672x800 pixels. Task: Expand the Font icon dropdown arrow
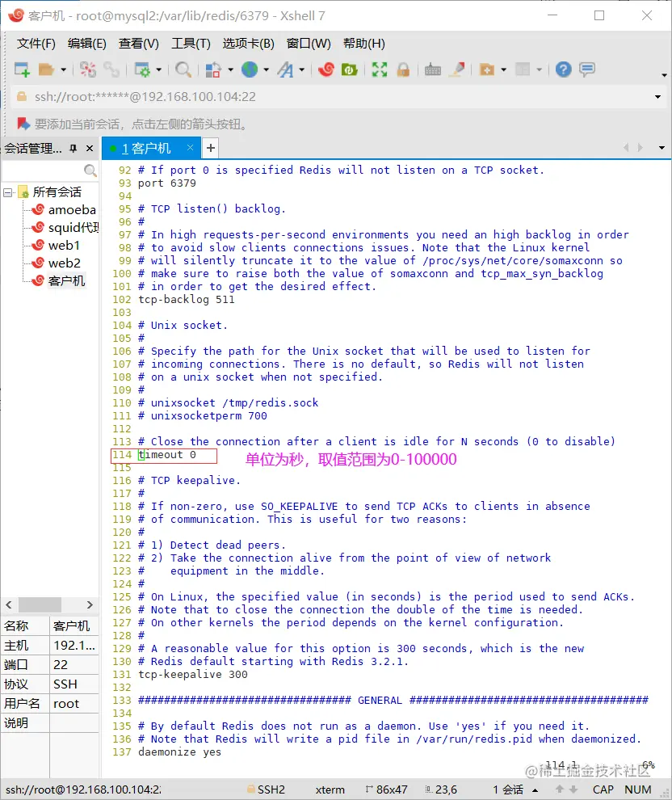[302, 69]
